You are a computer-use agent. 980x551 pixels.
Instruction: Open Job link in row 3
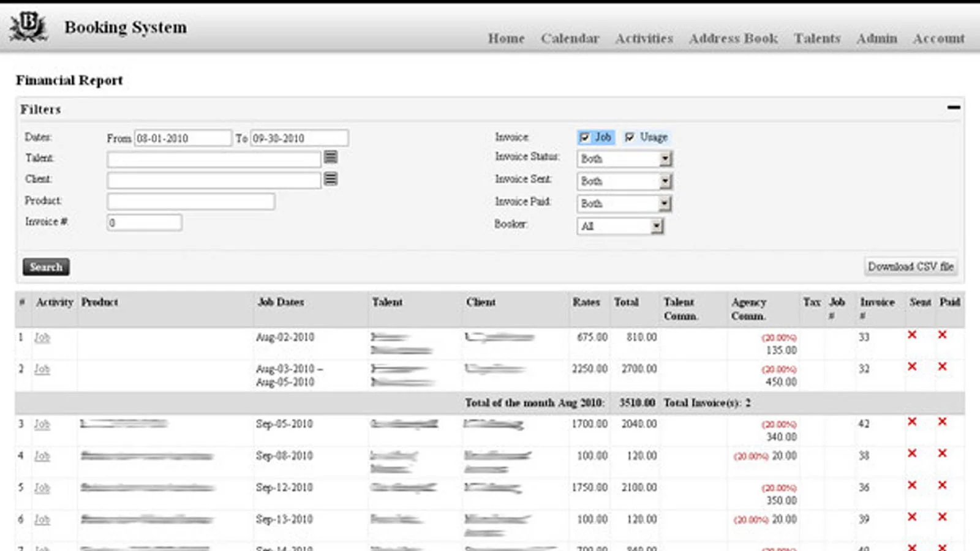[x=42, y=424]
